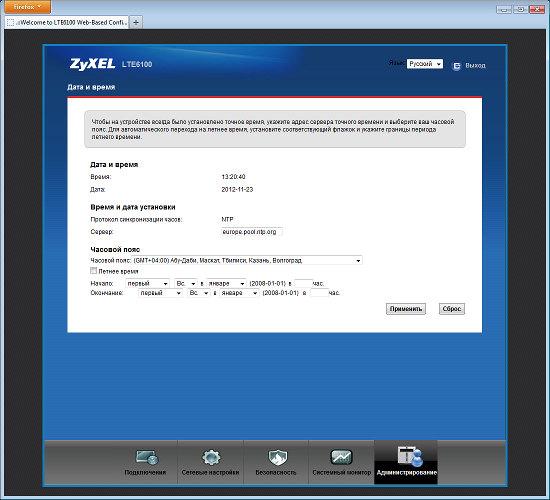Screen dimensions: 550x500
Task: Click the Выход logout link
Action: tap(475, 66)
